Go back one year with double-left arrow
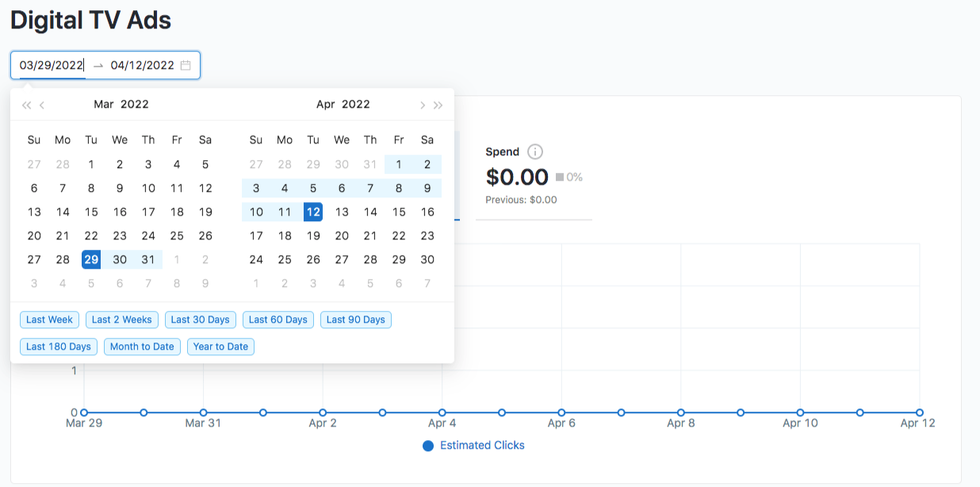 coord(26,105)
